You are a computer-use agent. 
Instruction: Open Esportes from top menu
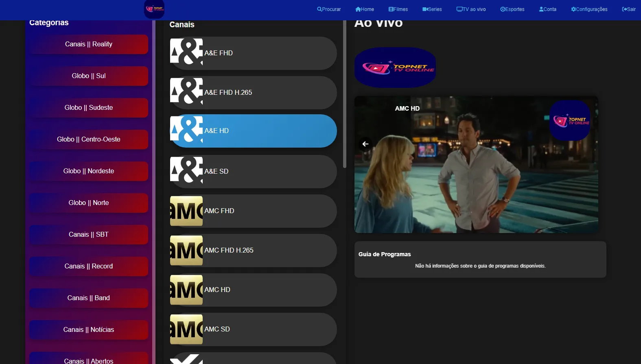(x=512, y=9)
